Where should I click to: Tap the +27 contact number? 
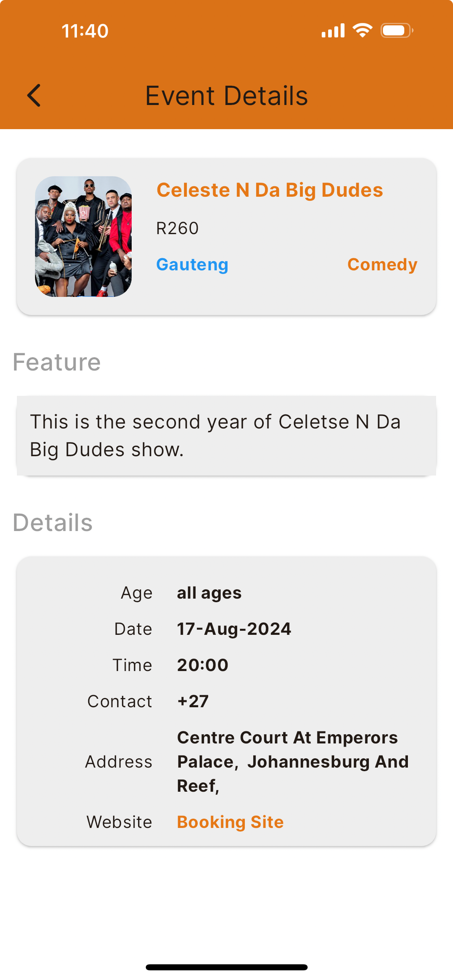[193, 701]
